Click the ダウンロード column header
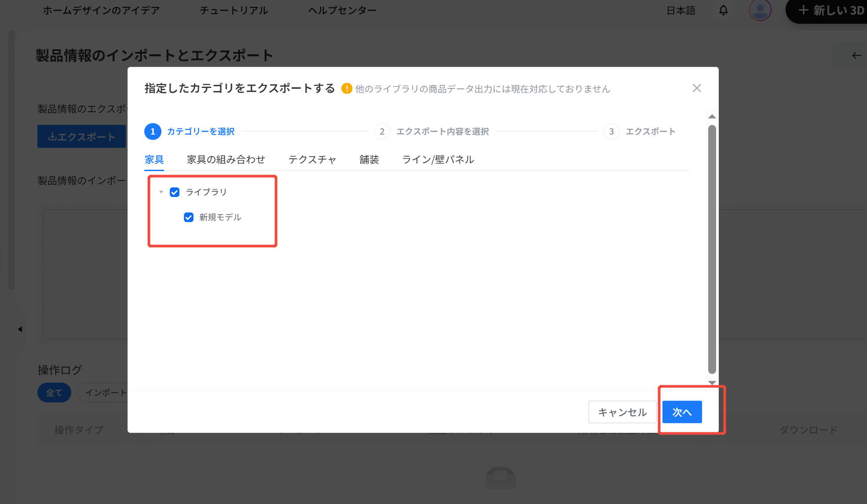Image resolution: width=867 pixels, height=504 pixels. pyautogui.click(x=808, y=430)
